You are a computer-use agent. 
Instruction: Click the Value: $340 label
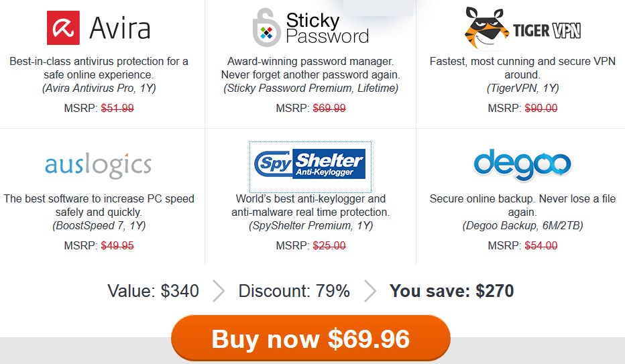(153, 291)
